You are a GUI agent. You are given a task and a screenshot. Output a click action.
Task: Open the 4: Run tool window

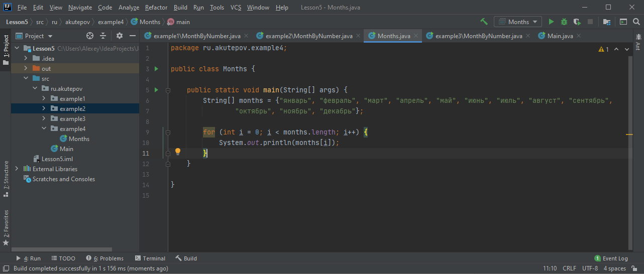pos(28,258)
